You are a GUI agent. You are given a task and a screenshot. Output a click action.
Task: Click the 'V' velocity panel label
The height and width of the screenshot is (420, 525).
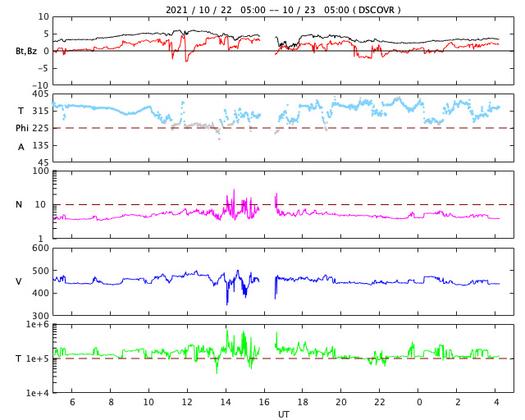19,281
